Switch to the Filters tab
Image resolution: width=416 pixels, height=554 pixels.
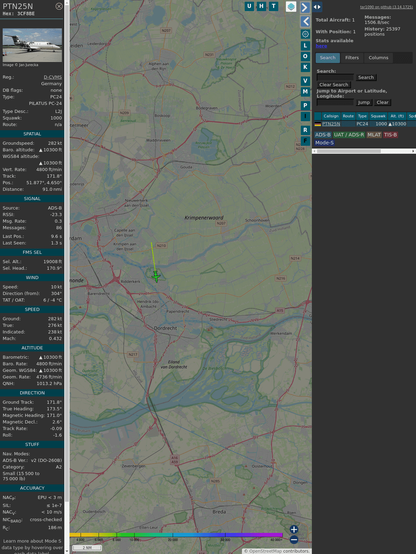point(352,58)
